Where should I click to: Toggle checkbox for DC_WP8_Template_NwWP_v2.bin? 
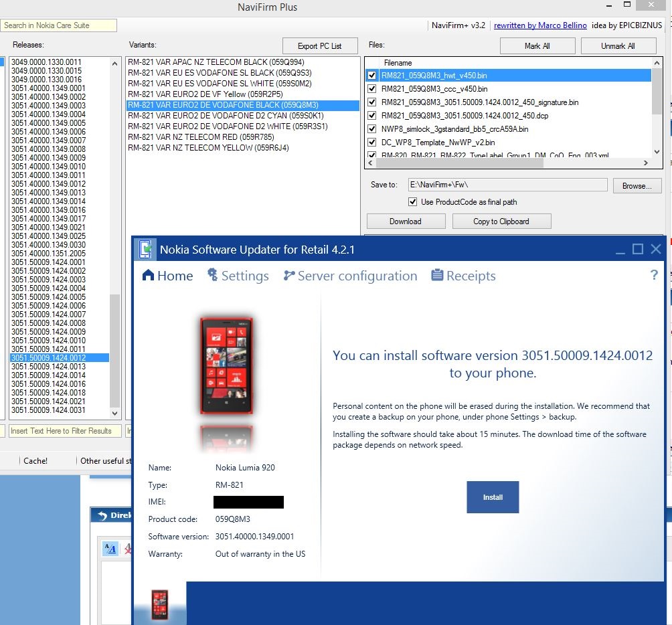372,143
